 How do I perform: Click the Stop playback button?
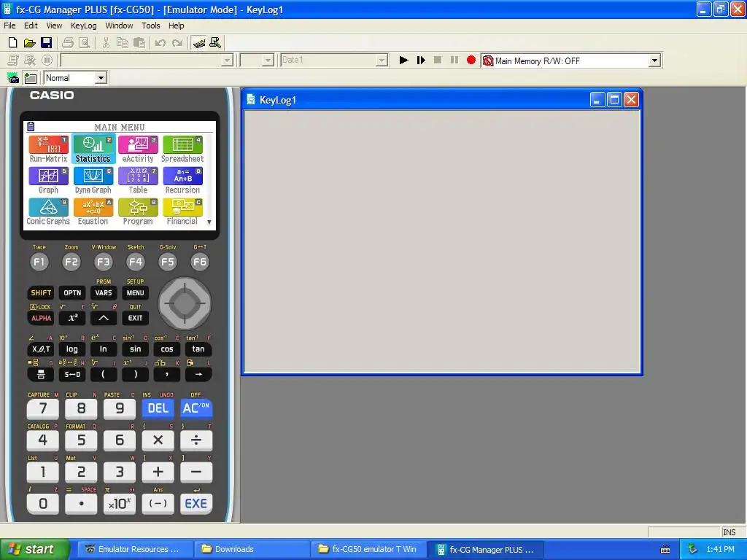click(x=438, y=60)
